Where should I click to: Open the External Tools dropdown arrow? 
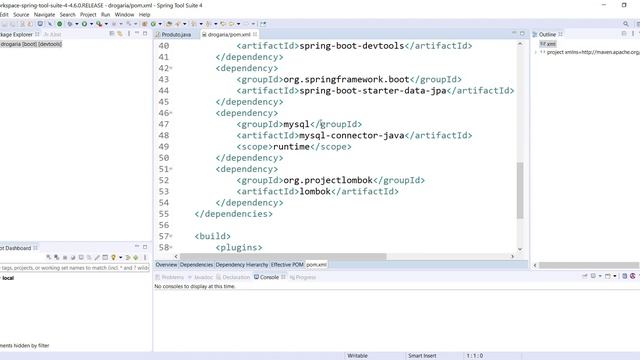[x=106, y=24]
